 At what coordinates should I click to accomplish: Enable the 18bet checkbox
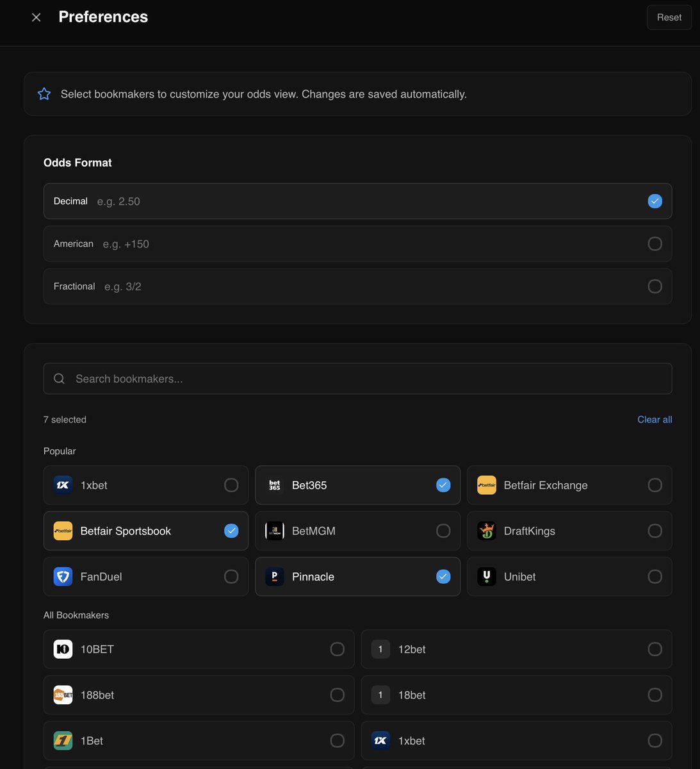[x=655, y=695]
